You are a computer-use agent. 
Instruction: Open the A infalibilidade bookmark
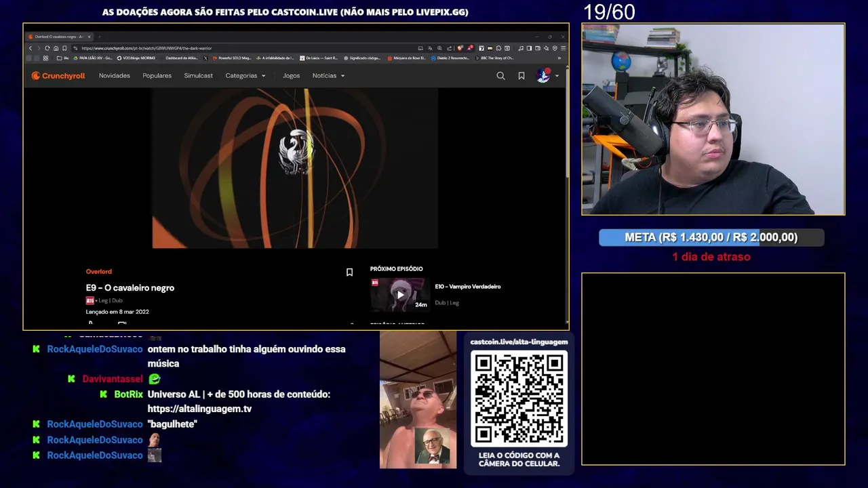click(275, 58)
